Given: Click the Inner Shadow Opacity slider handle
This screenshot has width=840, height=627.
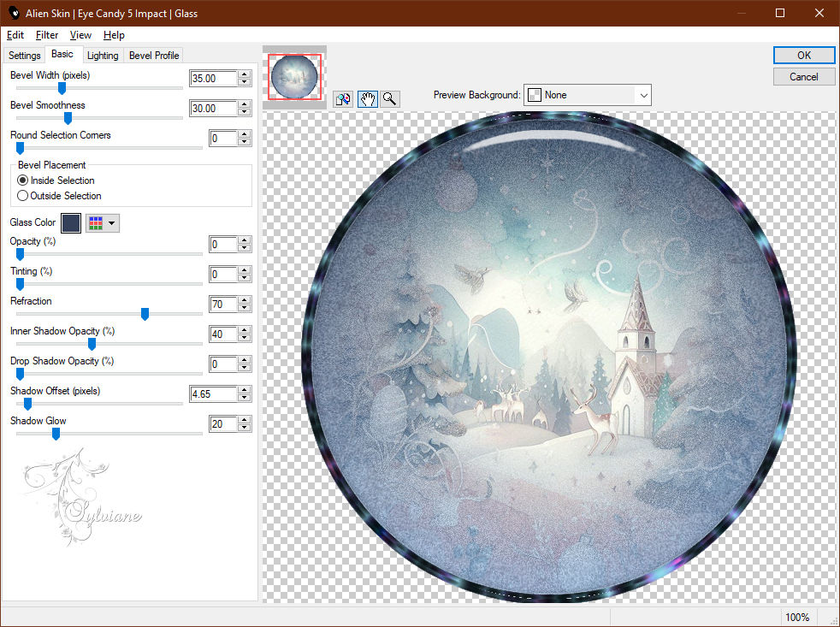Looking at the screenshot, I should pos(92,344).
